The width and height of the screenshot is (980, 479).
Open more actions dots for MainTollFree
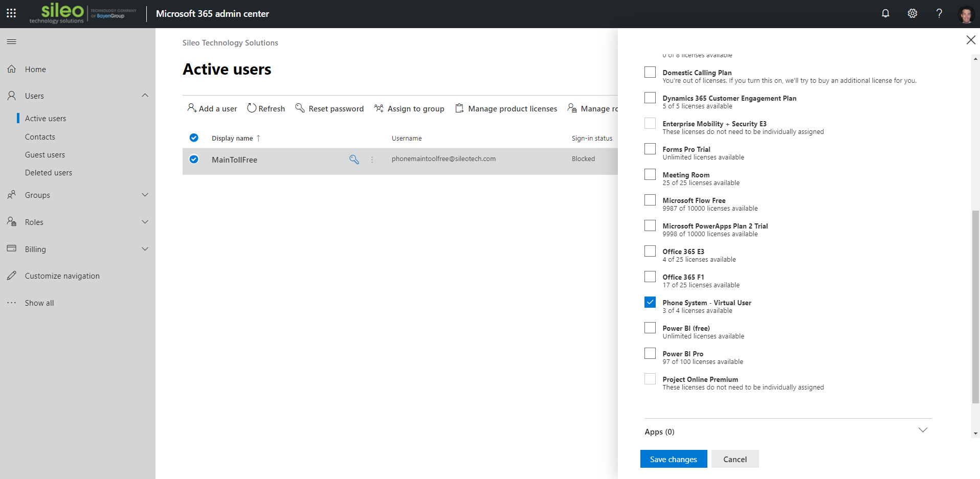[372, 159]
